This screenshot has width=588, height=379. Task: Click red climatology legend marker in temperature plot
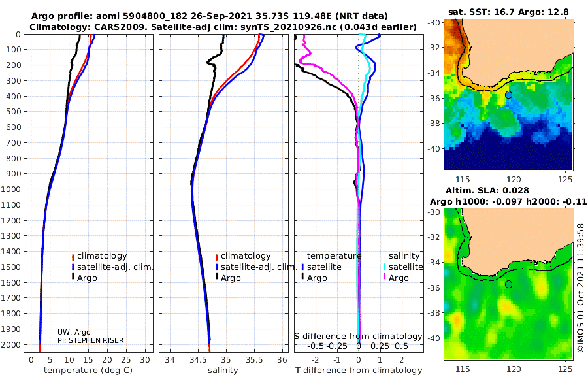tap(73, 257)
